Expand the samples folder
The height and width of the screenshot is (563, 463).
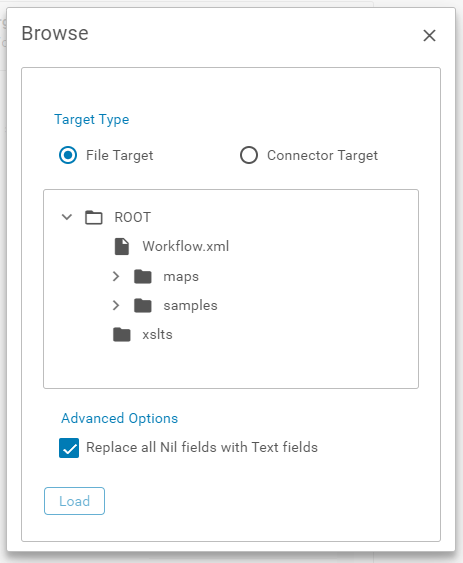pyautogui.click(x=116, y=306)
